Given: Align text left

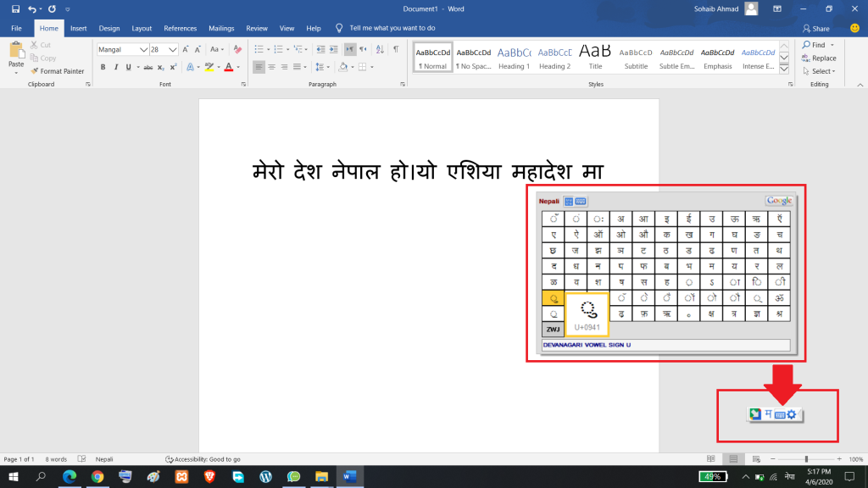Looking at the screenshot, I should click(259, 67).
